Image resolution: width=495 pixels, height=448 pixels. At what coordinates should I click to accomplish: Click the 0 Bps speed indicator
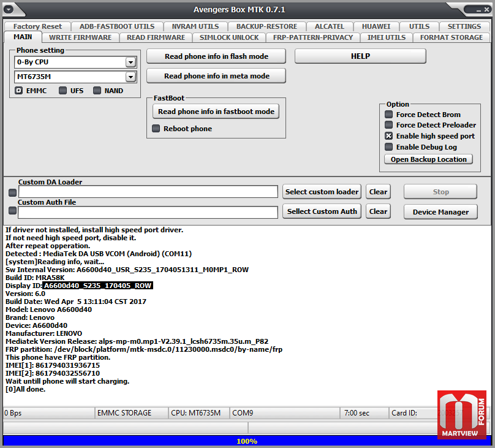click(x=49, y=413)
